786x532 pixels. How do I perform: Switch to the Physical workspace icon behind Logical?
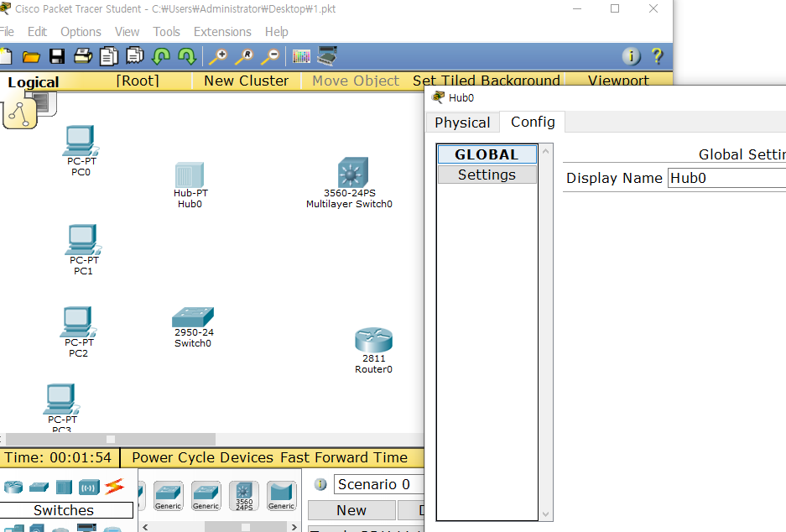(x=44, y=102)
